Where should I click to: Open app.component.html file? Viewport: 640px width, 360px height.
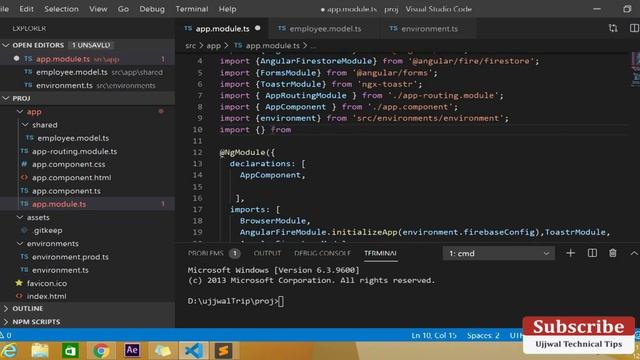click(x=71, y=178)
